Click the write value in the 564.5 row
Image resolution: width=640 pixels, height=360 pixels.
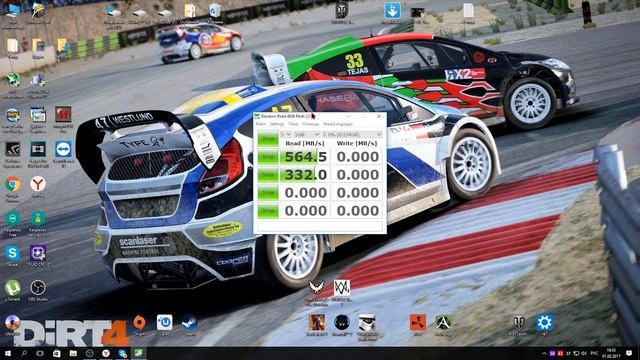[x=358, y=157]
